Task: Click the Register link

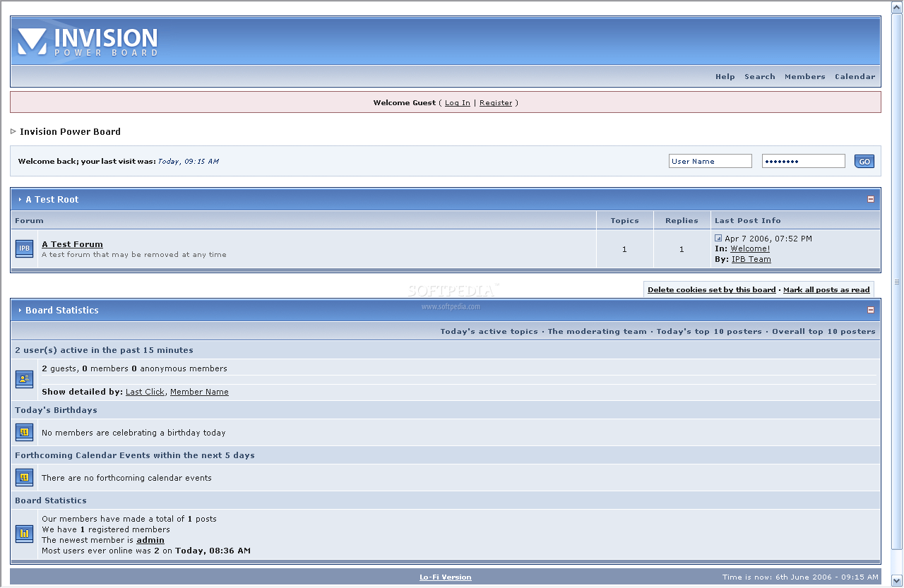Action: tap(496, 103)
